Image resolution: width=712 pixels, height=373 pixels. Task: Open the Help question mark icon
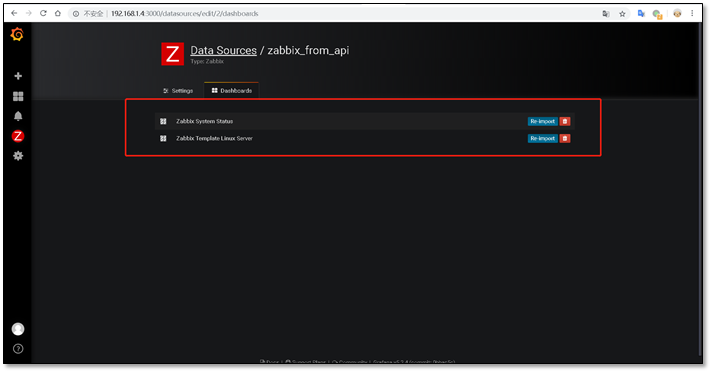point(18,349)
